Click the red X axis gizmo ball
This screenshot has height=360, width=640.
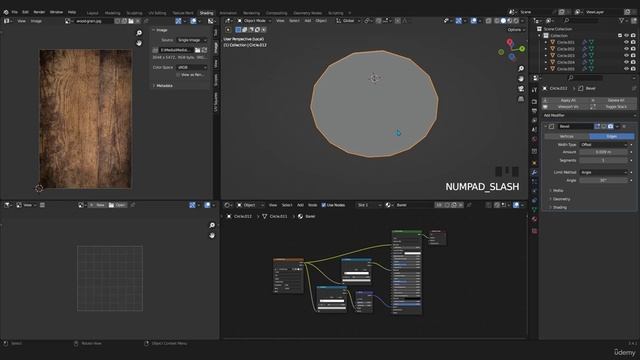[509, 42]
